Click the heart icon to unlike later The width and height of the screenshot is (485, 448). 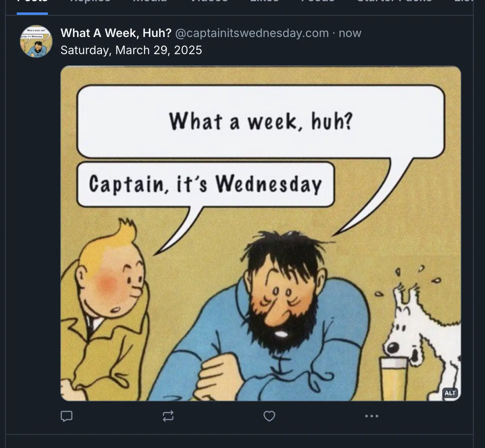tap(269, 416)
